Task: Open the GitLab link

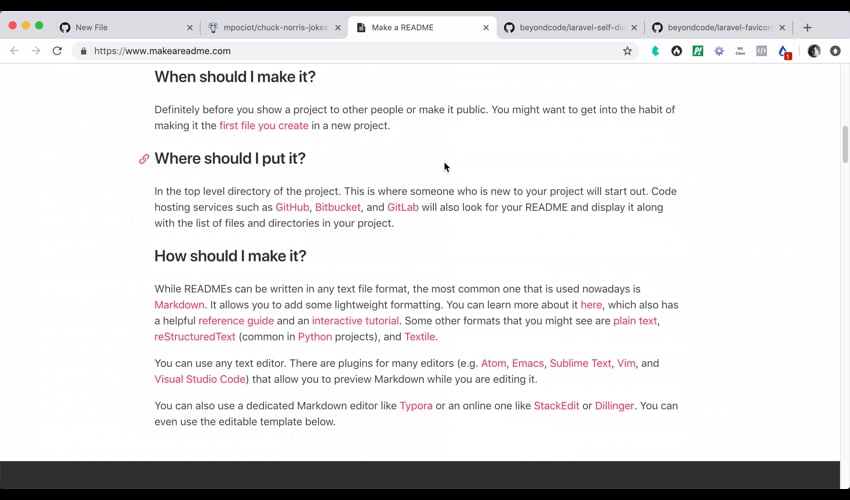Action: click(403, 207)
